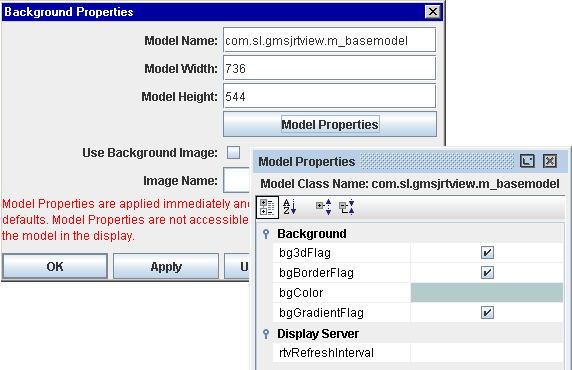572x370 pixels.
Task: Click the collapse all properties icon
Action: point(347,207)
